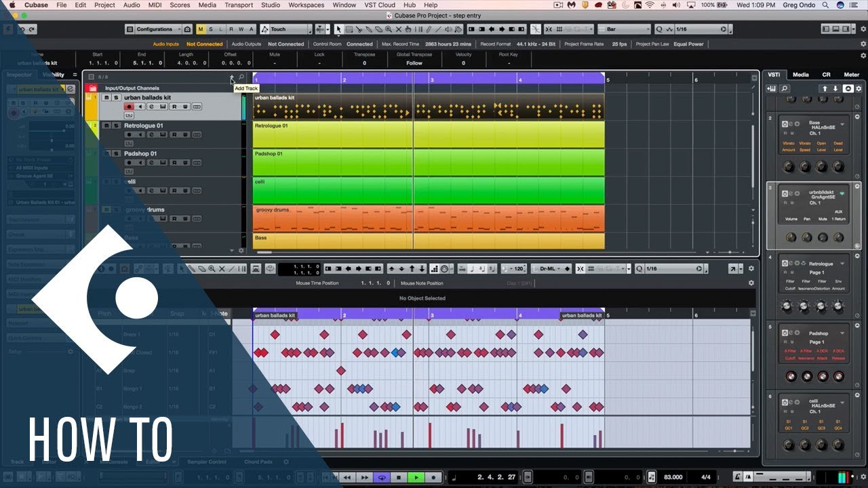
Task: Mute the Retrologue 01 track
Action: tap(106, 125)
